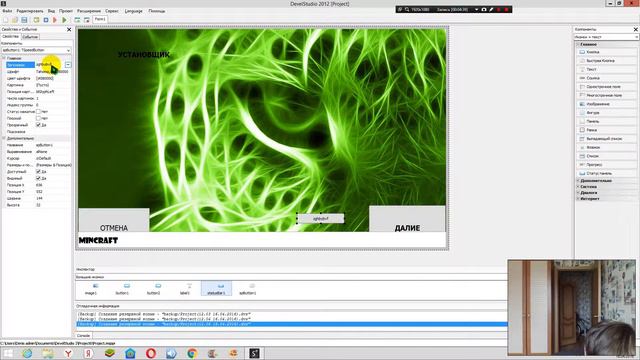
Task: Open the Большие иконки inspector dropdown
Action: [x=291, y=277]
